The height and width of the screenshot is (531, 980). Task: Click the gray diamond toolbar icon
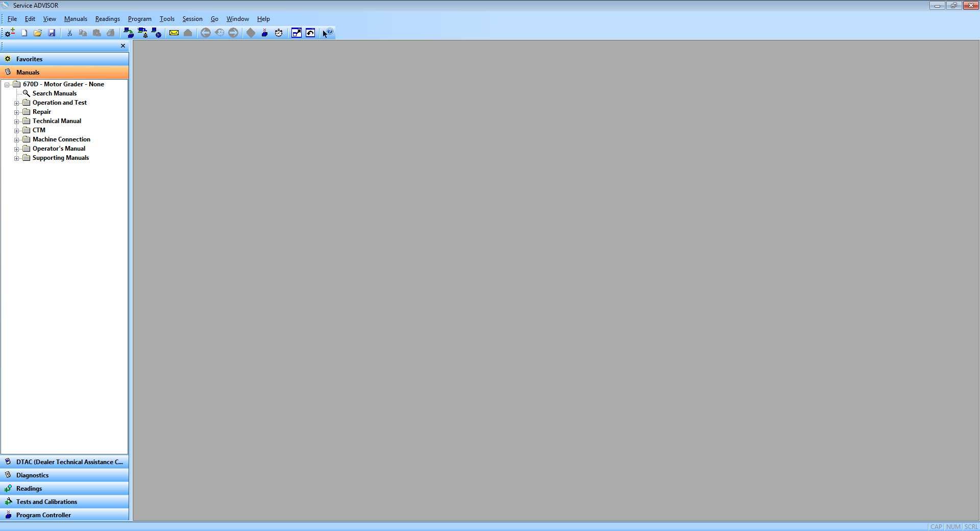click(x=251, y=33)
